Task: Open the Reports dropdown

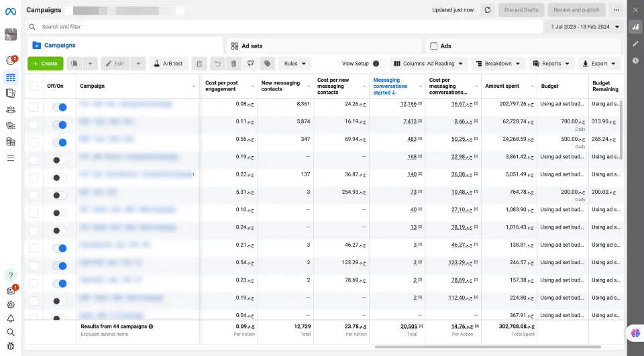Action: (551, 64)
